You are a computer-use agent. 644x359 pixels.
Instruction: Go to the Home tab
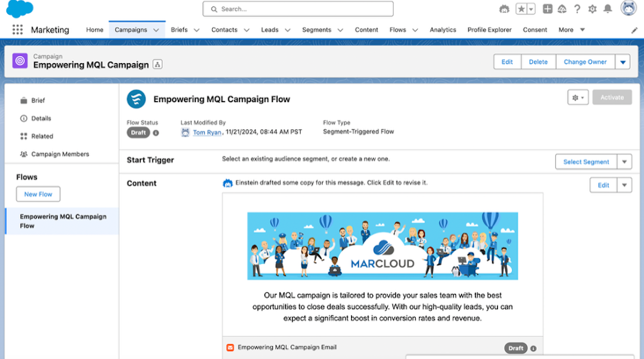[x=94, y=30]
